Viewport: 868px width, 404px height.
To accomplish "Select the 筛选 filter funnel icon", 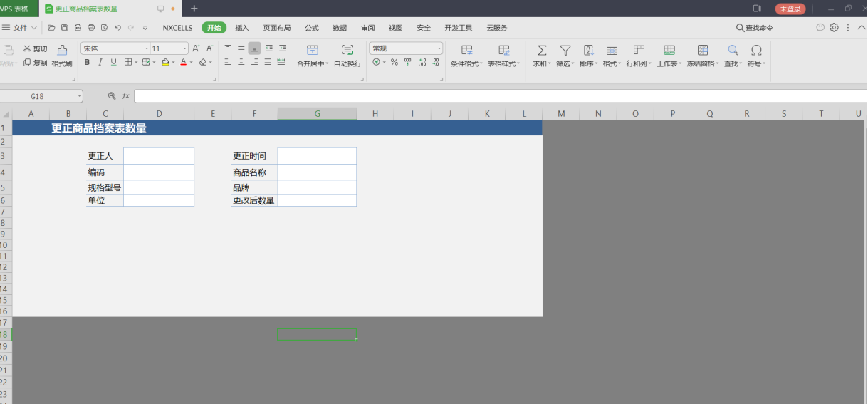I will click(x=565, y=51).
